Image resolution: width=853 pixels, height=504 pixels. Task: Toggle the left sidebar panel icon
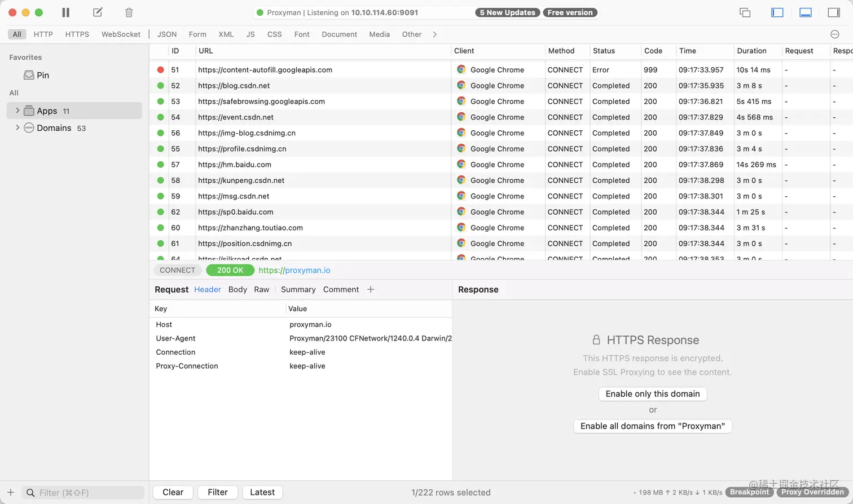(x=777, y=12)
